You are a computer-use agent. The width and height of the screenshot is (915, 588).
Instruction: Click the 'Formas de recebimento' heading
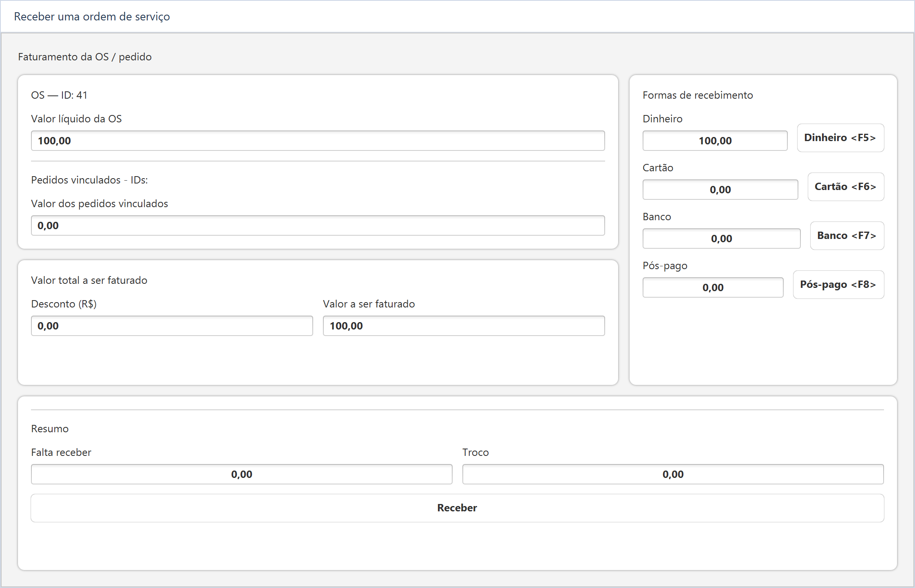698,95
